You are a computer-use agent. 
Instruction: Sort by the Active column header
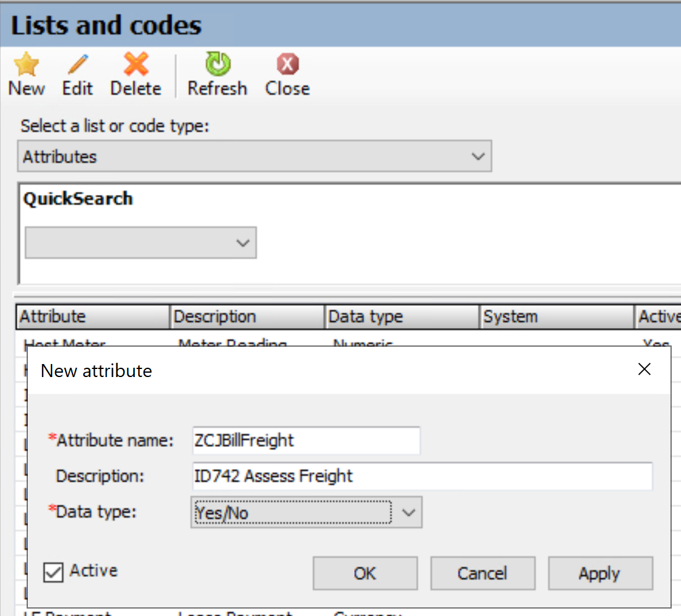[658, 317]
